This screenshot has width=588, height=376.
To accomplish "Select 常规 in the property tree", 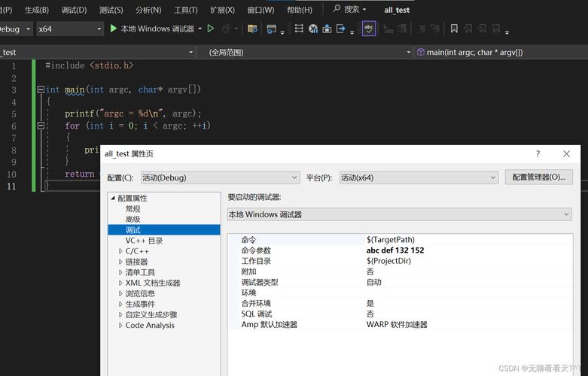I will point(133,209).
